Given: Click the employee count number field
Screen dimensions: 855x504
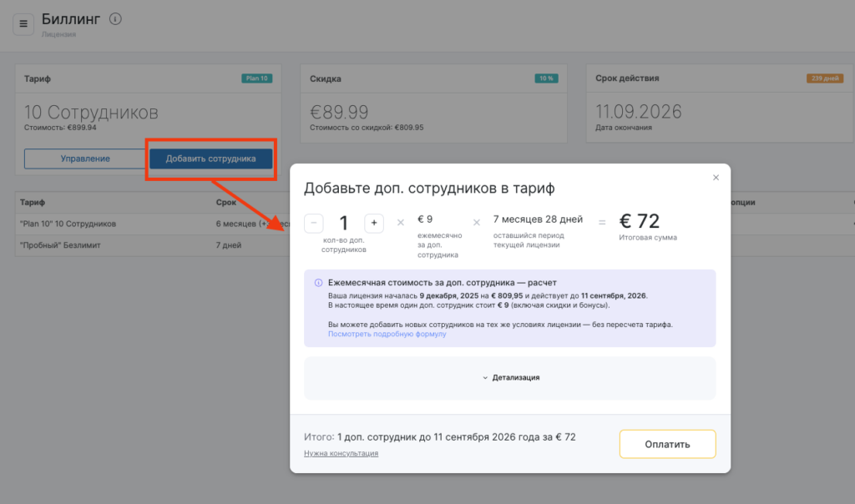Looking at the screenshot, I should [x=343, y=223].
